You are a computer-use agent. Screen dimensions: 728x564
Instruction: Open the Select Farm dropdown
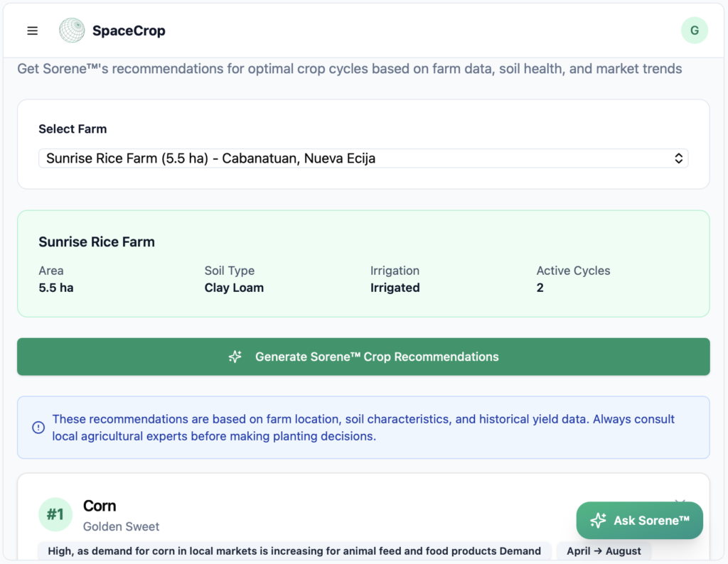(363, 158)
